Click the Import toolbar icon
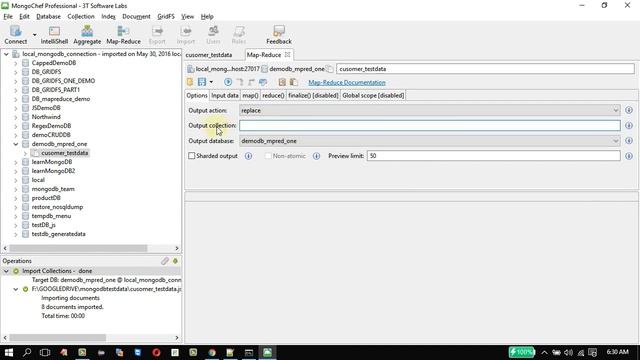 tap(186, 35)
